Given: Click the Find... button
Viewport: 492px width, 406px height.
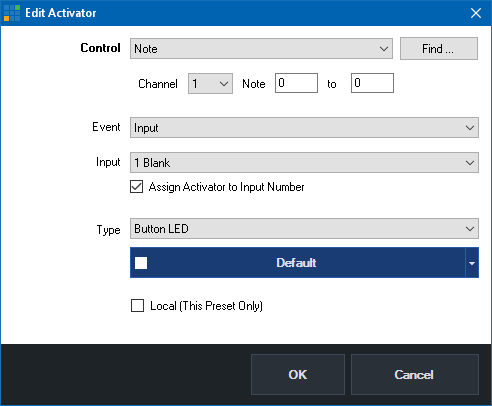Looking at the screenshot, I should (x=439, y=49).
